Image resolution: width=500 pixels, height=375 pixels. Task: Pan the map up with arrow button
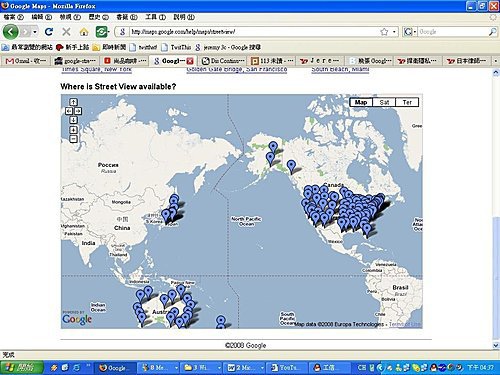pyautogui.click(x=73, y=102)
